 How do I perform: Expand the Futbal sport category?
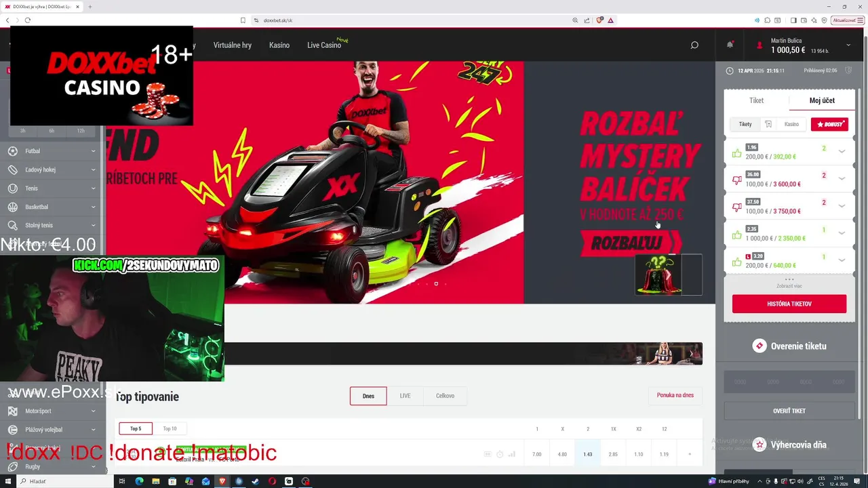[52, 151]
